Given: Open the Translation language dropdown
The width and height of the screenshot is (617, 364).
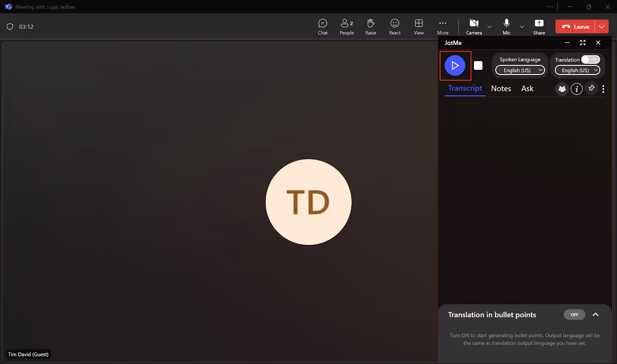Looking at the screenshot, I should (577, 70).
